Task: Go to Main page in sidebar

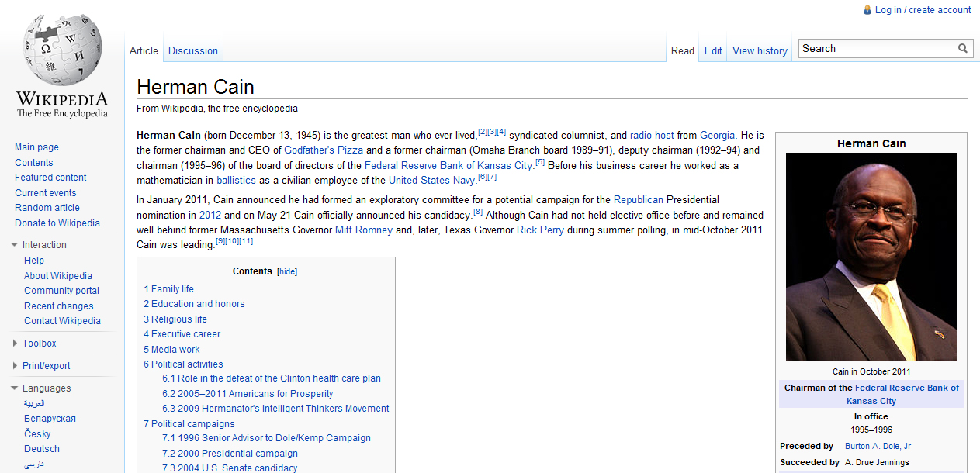Action: [36, 147]
